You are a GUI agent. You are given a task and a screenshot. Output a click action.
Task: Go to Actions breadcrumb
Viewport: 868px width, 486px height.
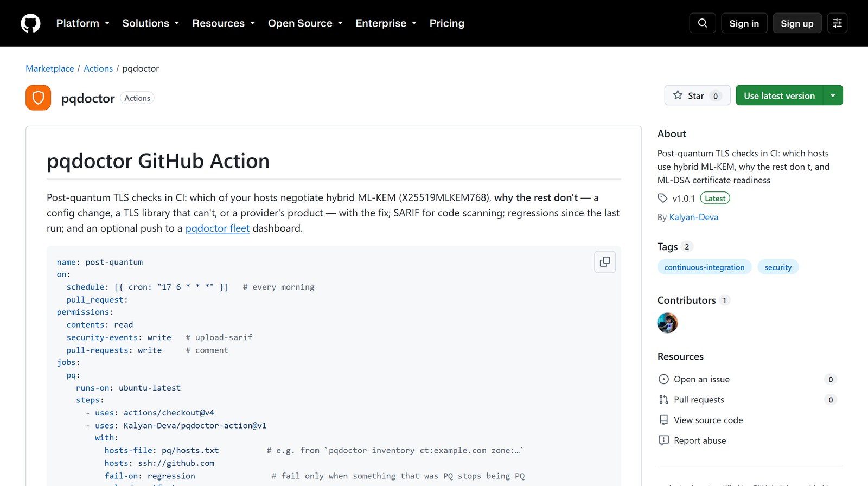(98, 68)
